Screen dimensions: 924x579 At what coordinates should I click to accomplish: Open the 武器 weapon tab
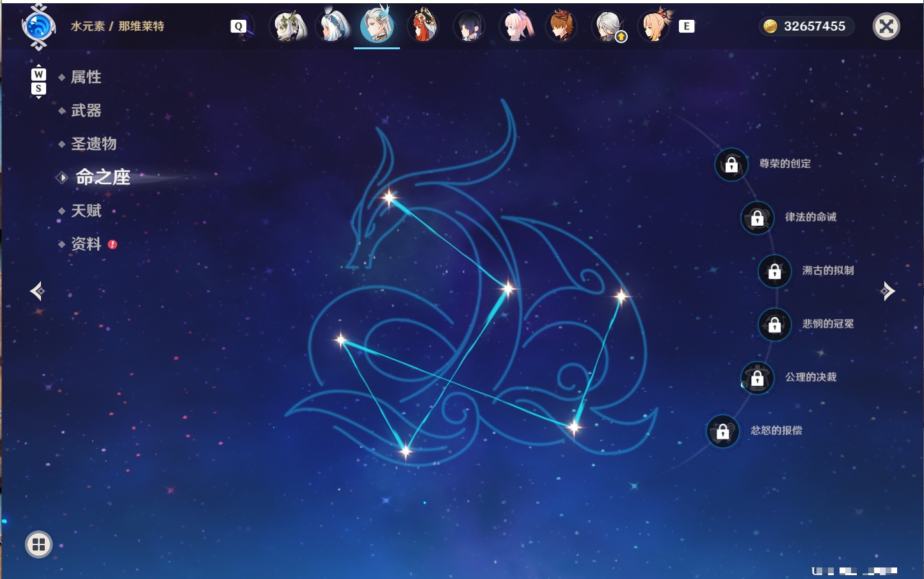coord(86,111)
